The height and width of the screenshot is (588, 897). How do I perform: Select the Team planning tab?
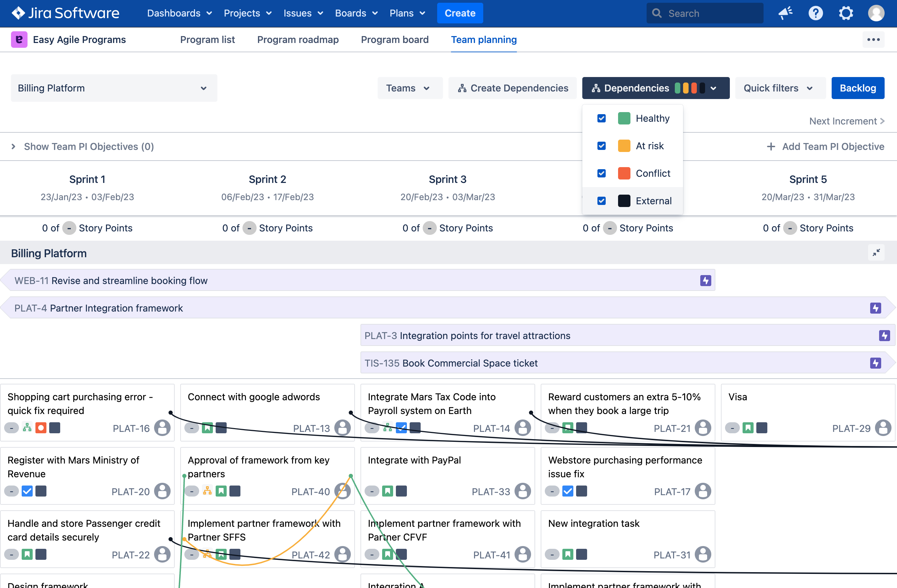click(x=484, y=40)
